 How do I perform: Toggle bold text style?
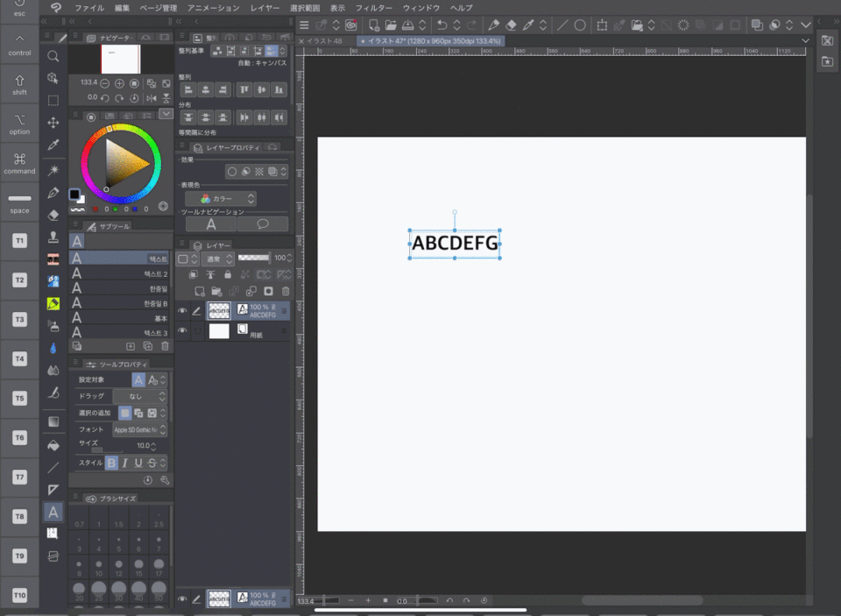tap(111, 463)
